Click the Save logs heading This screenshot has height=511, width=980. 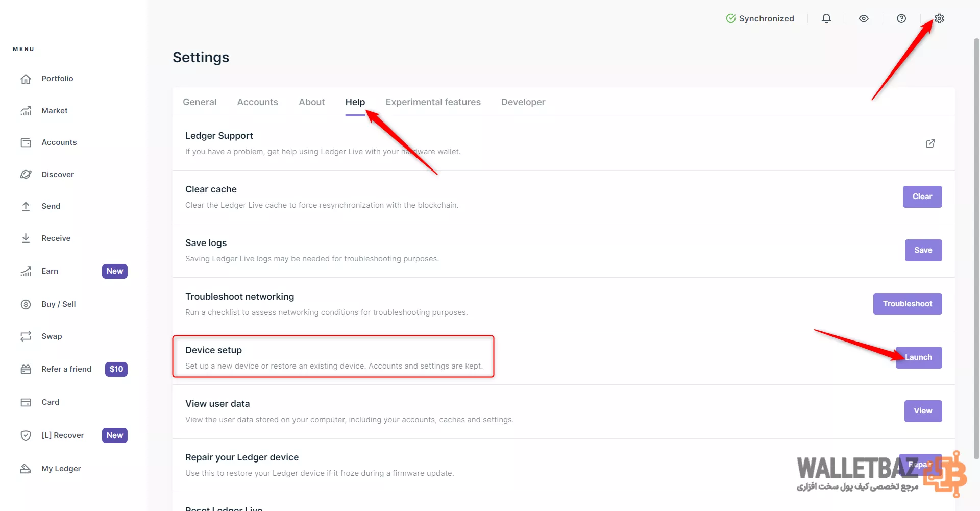206,243
